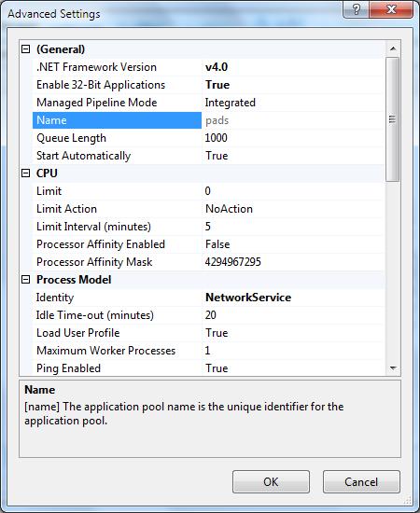Click the Integrated pipeline mode value
Image resolution: width=420 pixels, height=513 pixels.
point(231,103)
